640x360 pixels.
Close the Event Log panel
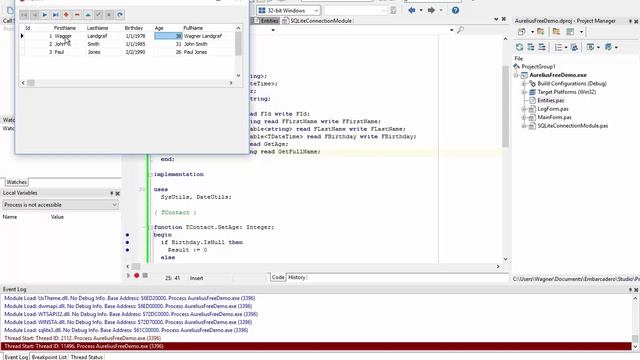point(636,289)
